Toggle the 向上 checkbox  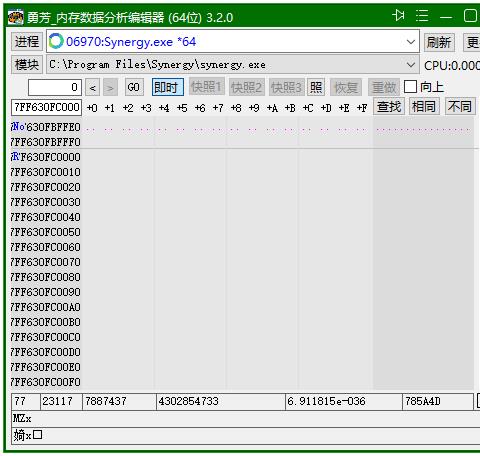point(410,87)
